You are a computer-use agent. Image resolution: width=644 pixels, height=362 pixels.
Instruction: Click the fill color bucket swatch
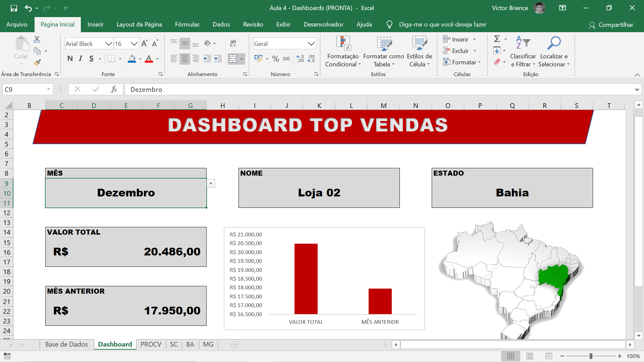[132, 59]
